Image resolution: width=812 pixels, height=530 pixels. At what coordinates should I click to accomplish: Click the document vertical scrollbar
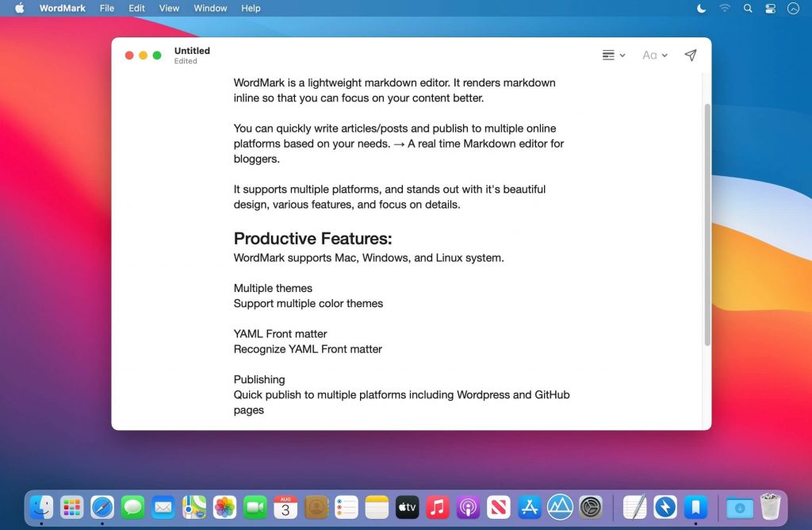coord(707,224)
